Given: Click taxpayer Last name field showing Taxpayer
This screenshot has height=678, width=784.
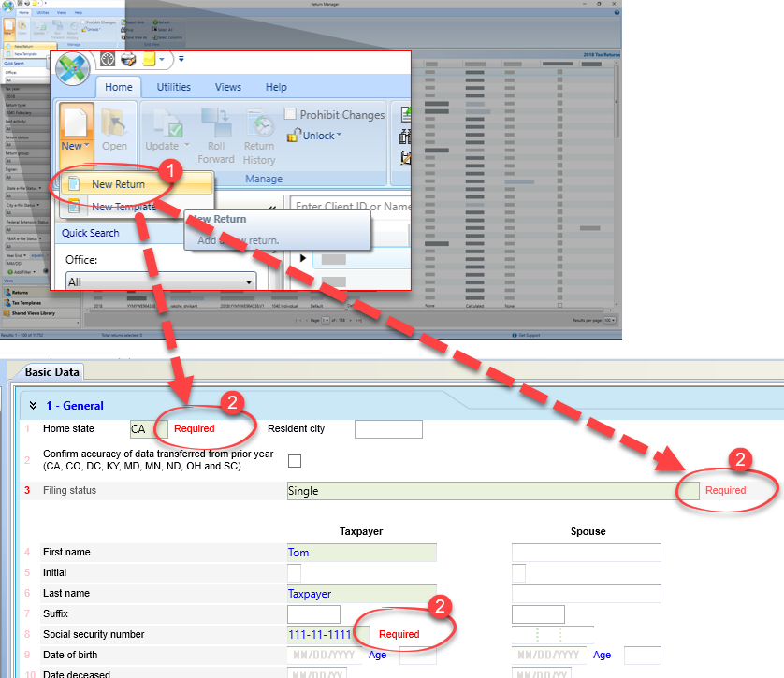Looking at the screenshot, I should pos(361,594).
